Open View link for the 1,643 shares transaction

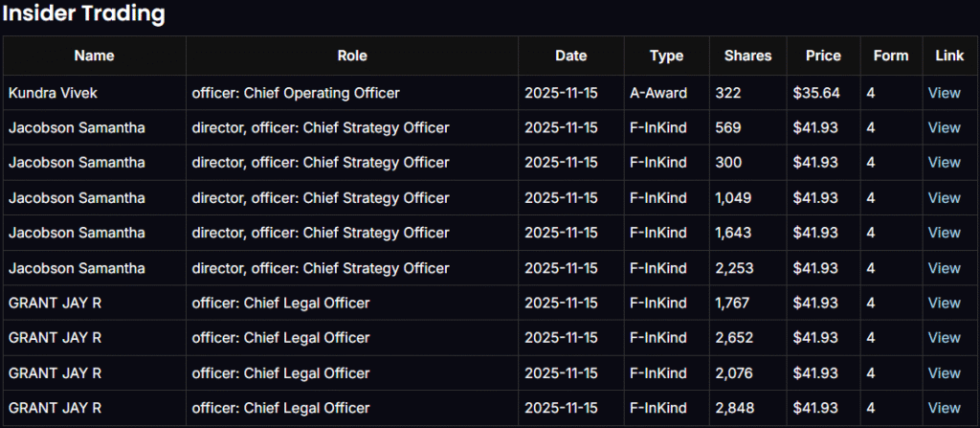click(x=944, y=233)
